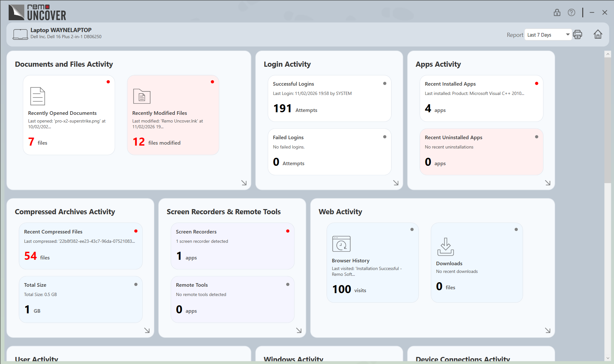This screenshot has width=614, height=364.
Task: Click the Downloads tray icon
Action: (445, 247)
